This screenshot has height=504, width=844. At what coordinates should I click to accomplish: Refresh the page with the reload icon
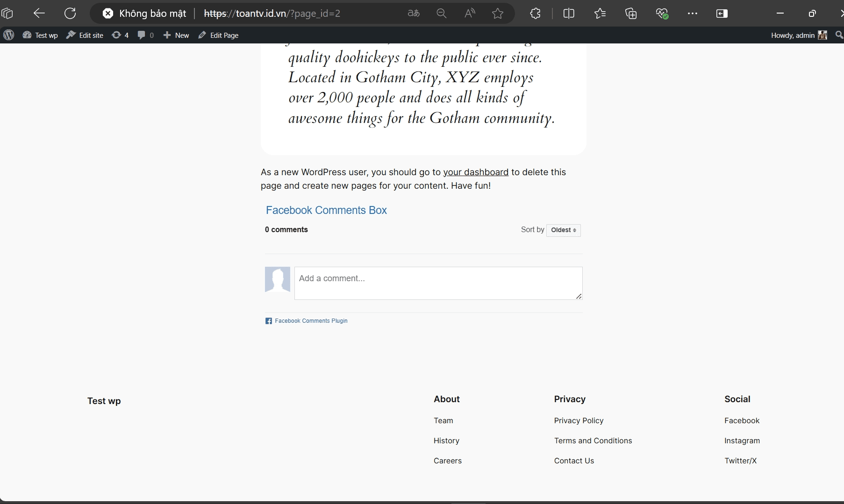[x=70, y=13]
